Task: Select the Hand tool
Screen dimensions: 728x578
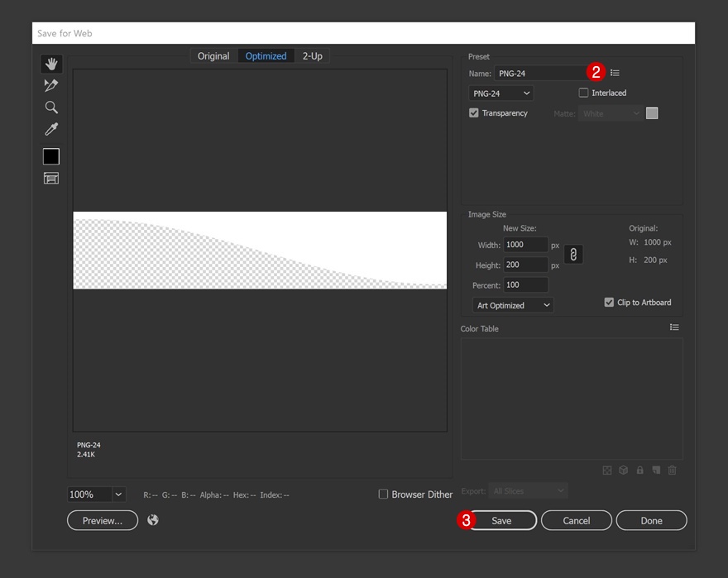Action: pyautogui.click(x=51, y=64)
